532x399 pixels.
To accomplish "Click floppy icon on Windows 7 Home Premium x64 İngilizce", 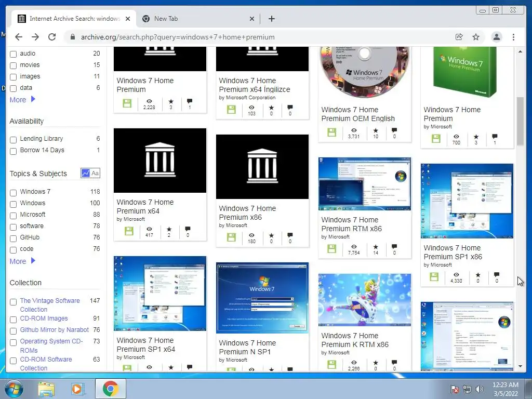I will point(231,110).
